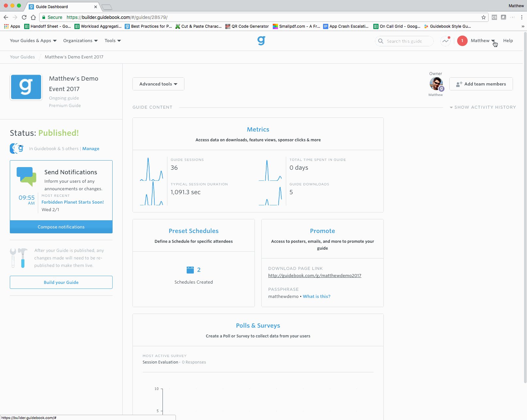Open the Metrics section heading
Viewport: 527px width, 420px height.
click(x=258, y=130)
